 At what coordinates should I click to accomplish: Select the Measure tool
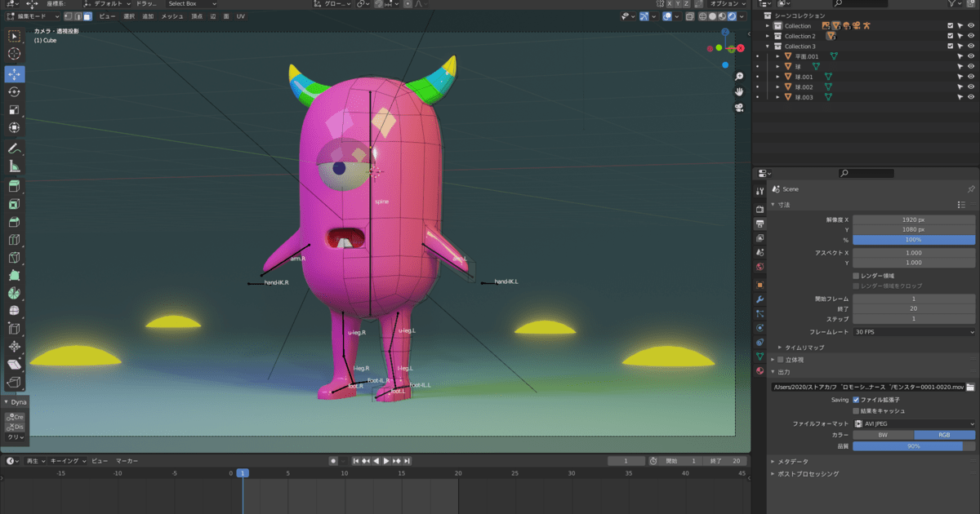tap(14, 166)
